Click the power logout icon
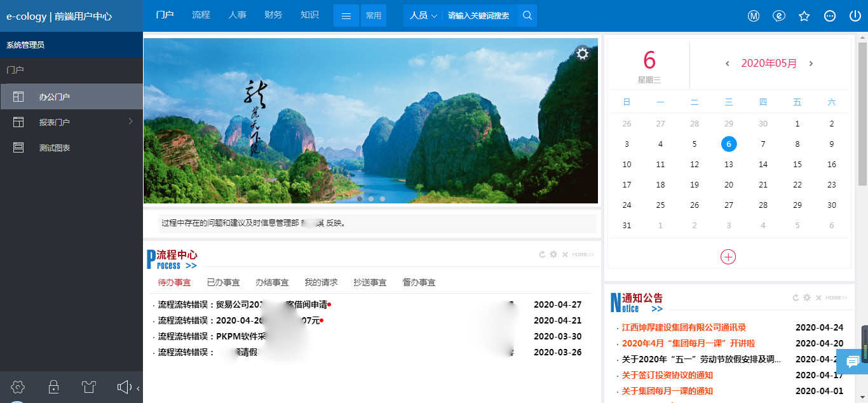This screenshot has width=868, height=403. 855,16
